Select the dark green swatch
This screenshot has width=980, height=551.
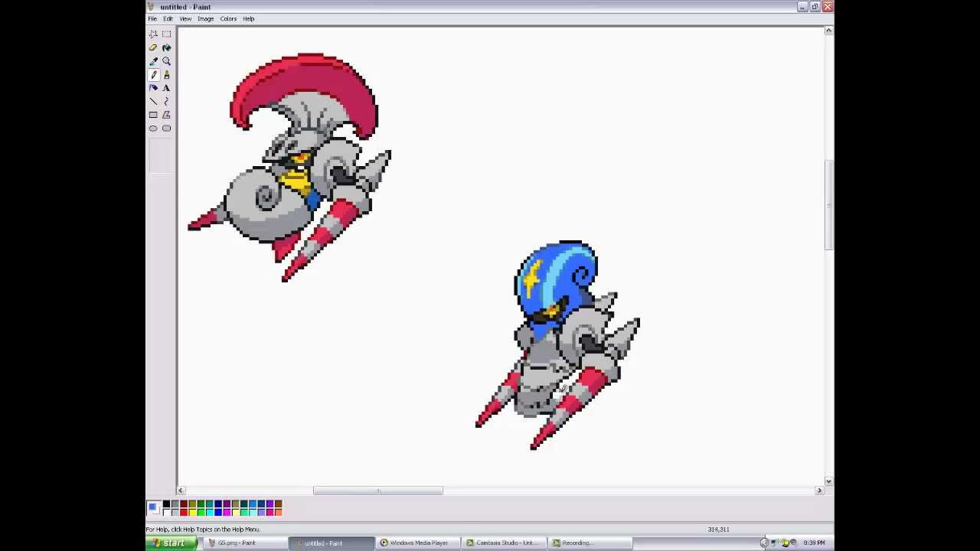[x=201, y=504]
